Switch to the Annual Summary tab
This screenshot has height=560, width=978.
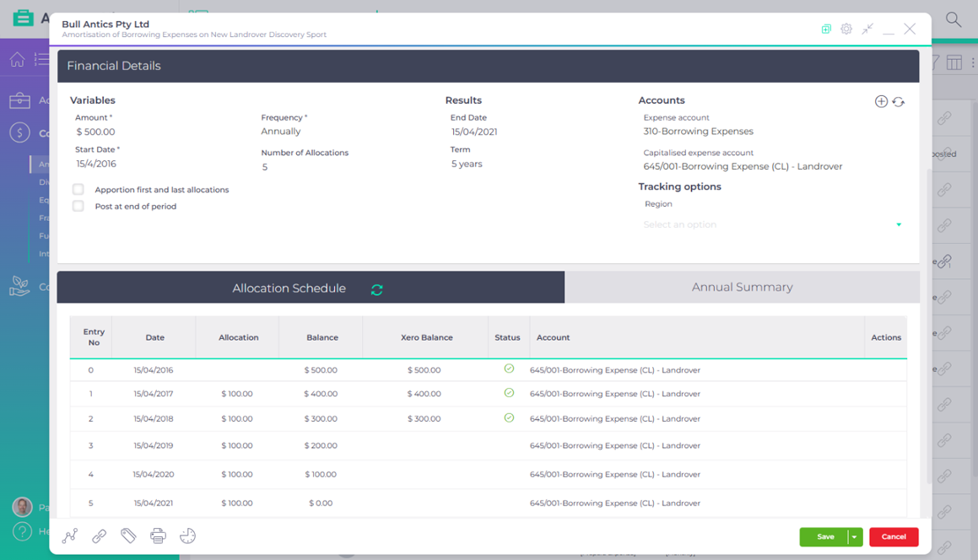[x=741, y=287]
